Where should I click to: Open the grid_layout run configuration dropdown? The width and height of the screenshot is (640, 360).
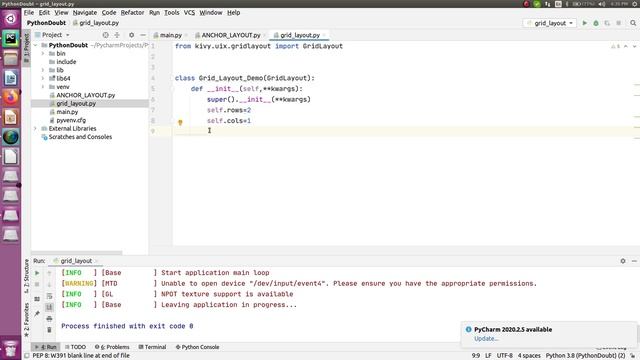point(550,23)
